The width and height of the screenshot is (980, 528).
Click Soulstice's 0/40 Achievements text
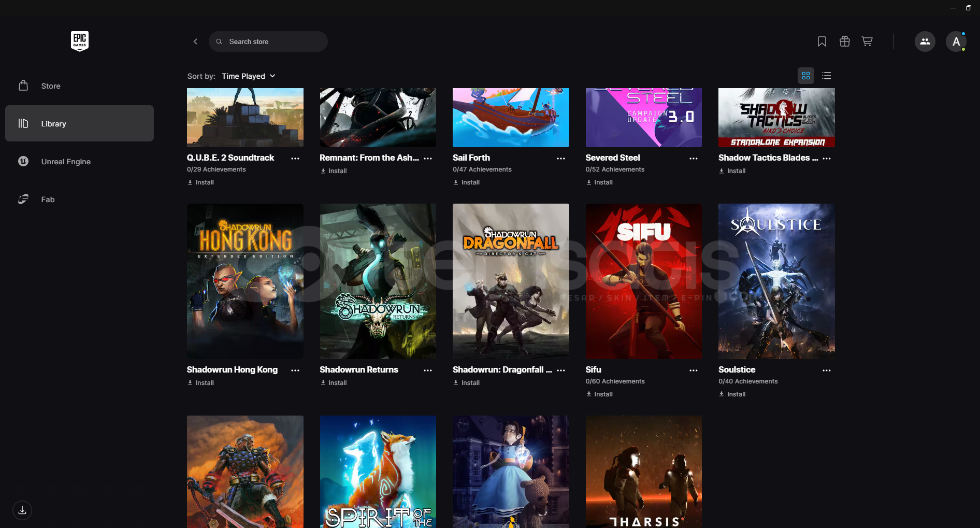click(748, 381)
